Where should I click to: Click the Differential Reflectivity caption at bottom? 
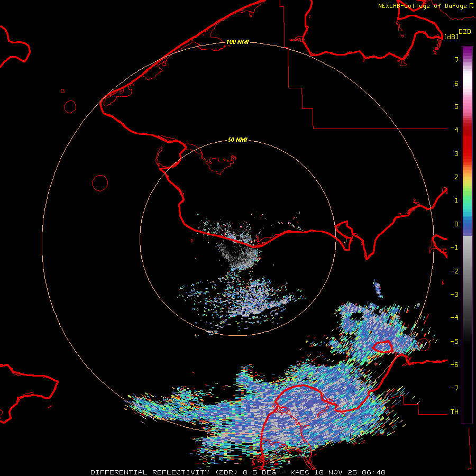pyautogui.click(x=237, y=472)
